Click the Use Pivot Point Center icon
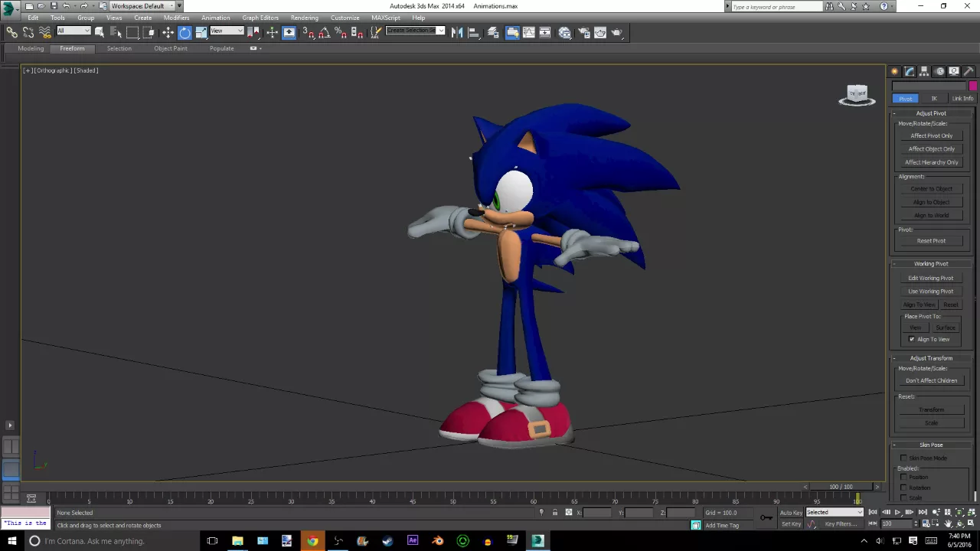The height and width of the screenshot is (551, 980). [253, 32]
